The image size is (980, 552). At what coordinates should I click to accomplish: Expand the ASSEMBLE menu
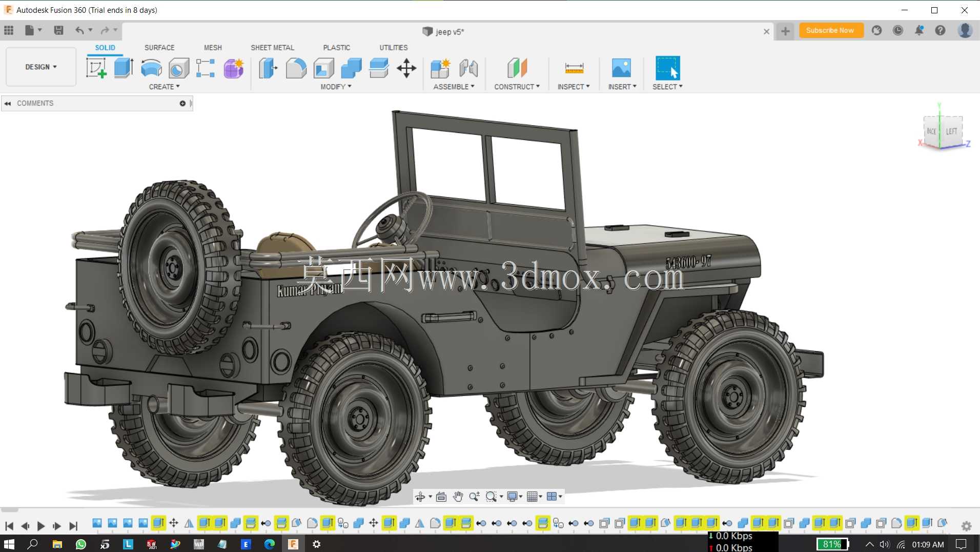point(454,87)
